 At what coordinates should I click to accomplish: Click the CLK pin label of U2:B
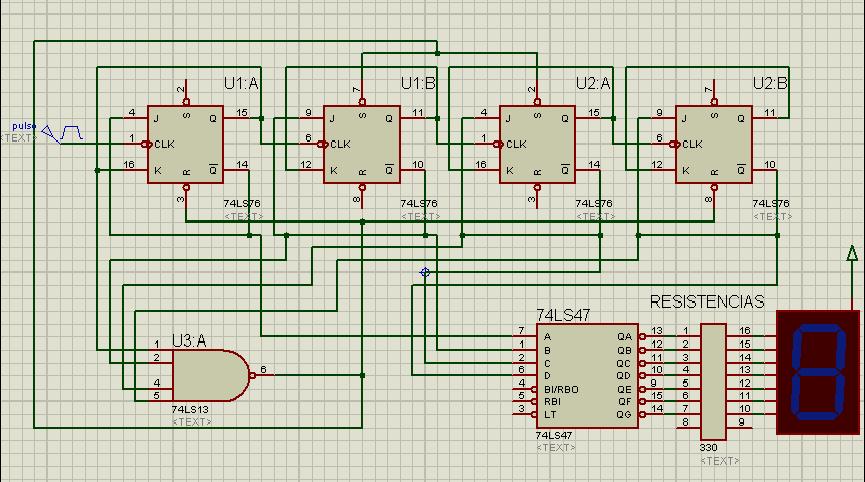tap(692, 144)
